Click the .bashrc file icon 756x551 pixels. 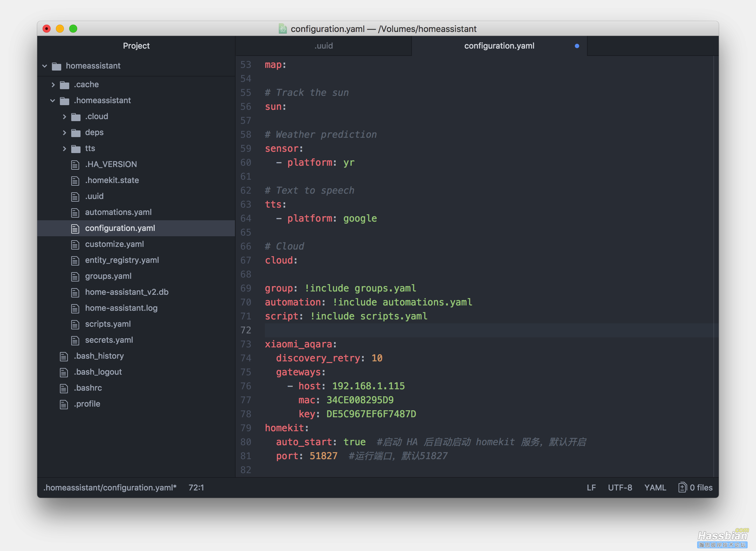pos(64,389)
